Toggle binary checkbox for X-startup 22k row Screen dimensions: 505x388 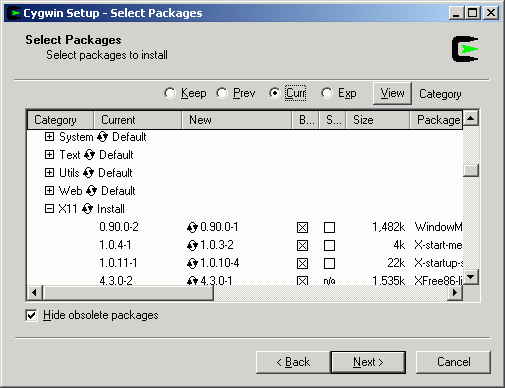click(302, 264)
